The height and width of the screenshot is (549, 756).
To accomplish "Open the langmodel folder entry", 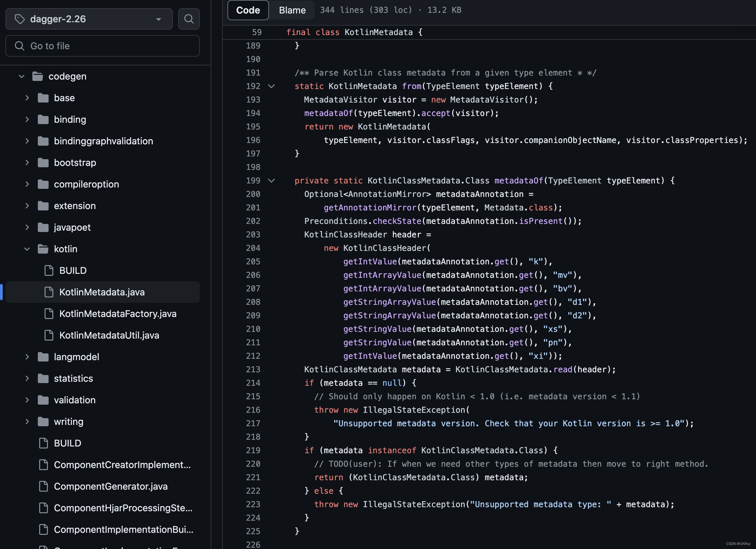I will [x=77, y=357].
